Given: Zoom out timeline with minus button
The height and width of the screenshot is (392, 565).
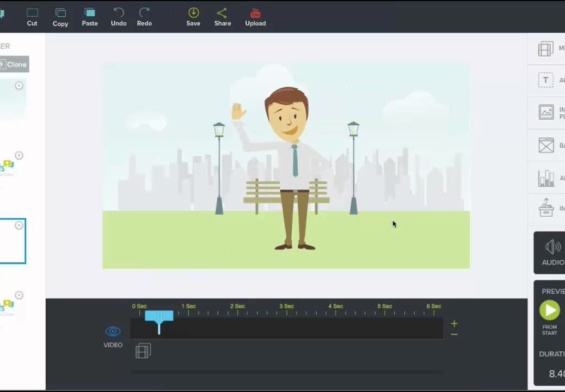Looking at the screenshot, I should [x=454, y=335].
